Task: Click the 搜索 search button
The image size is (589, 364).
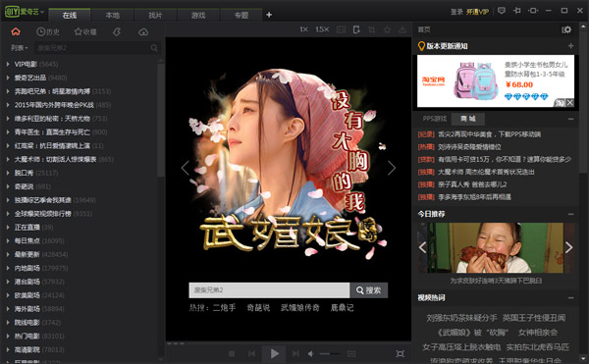Action: pyautogui.click(x=368, y=290)
